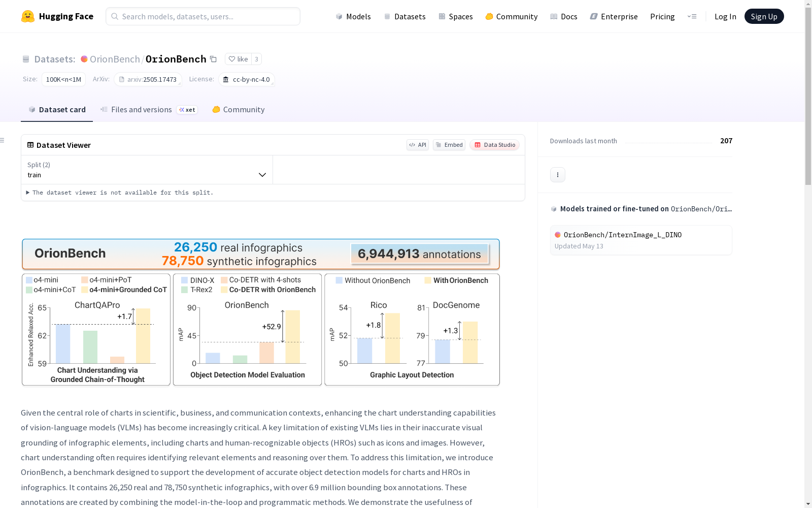812x508 pixels.
Task: Click the 'Updated May 13' text
Action: [579, 246]
